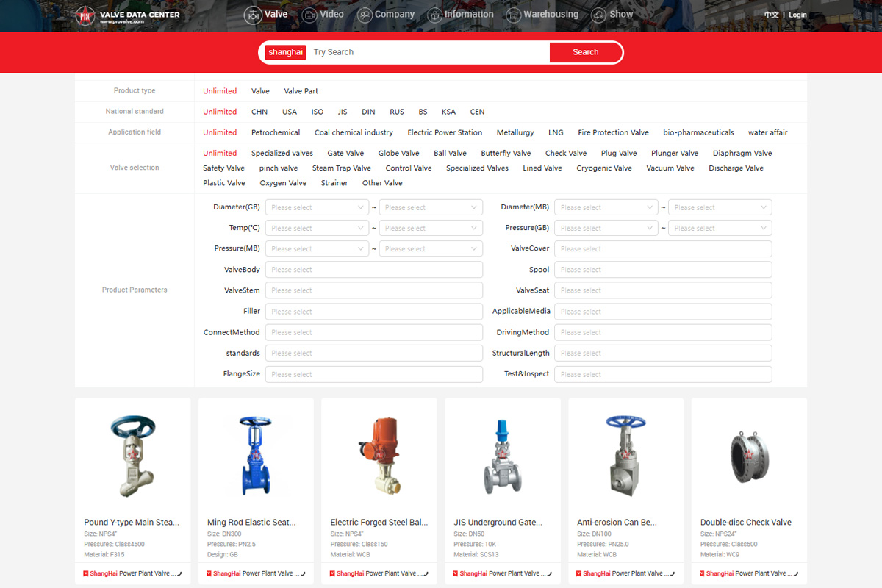Expand the first Pressure(GB) dropdown
Image resolution: width=882 pixels, height=588 pixels.
pos(606,229)
